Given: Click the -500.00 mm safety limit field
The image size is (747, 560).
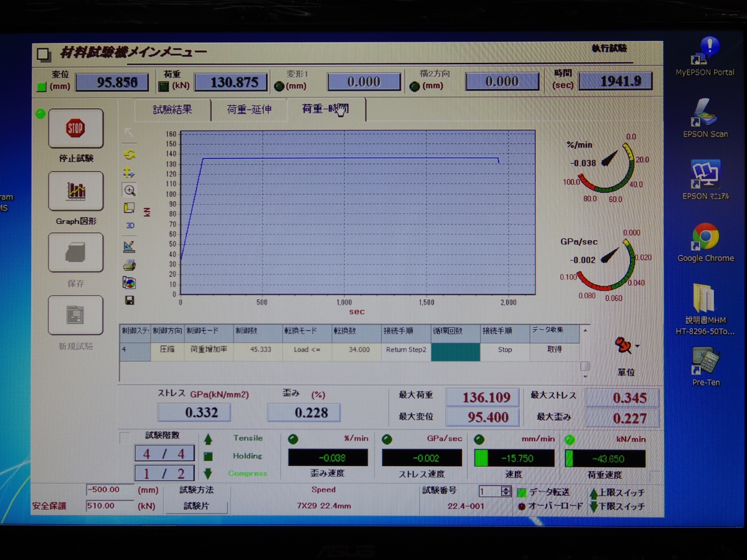Looking at the screenshot, I should (110, 490).
